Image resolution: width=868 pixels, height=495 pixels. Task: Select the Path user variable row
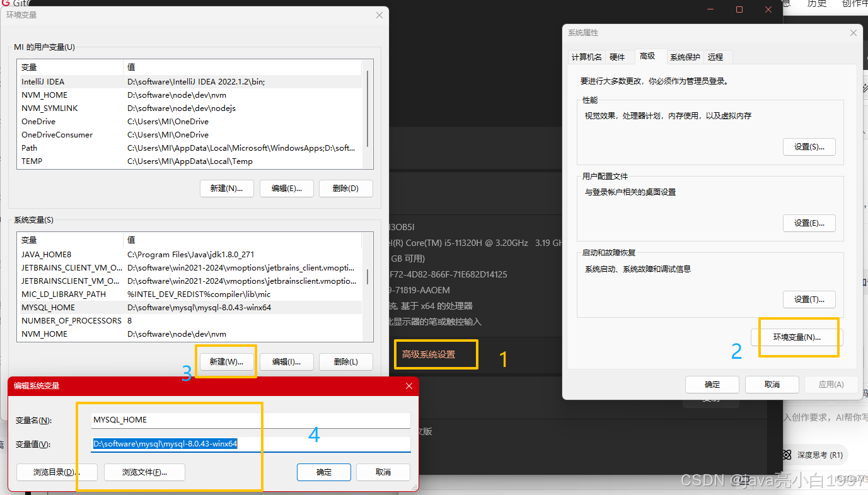[189, 148]
